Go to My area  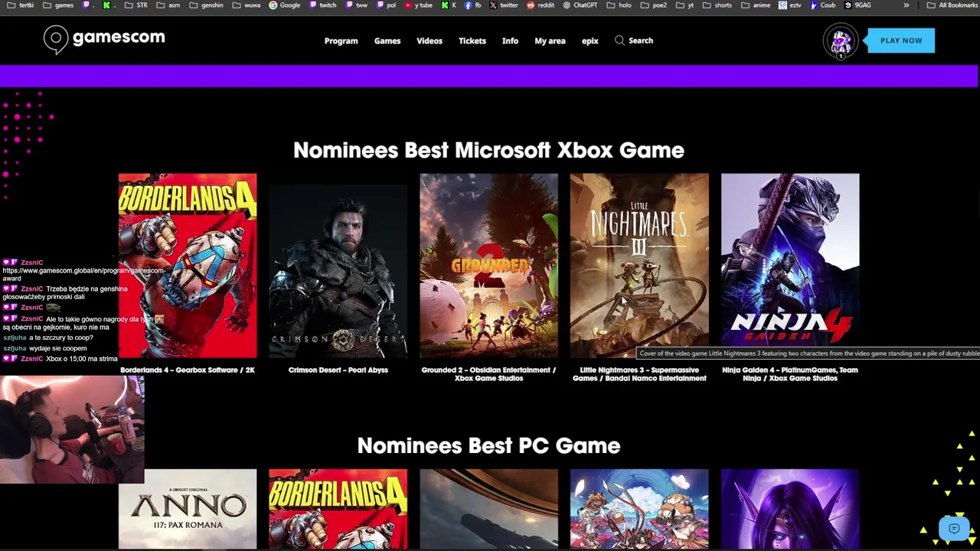550,41
